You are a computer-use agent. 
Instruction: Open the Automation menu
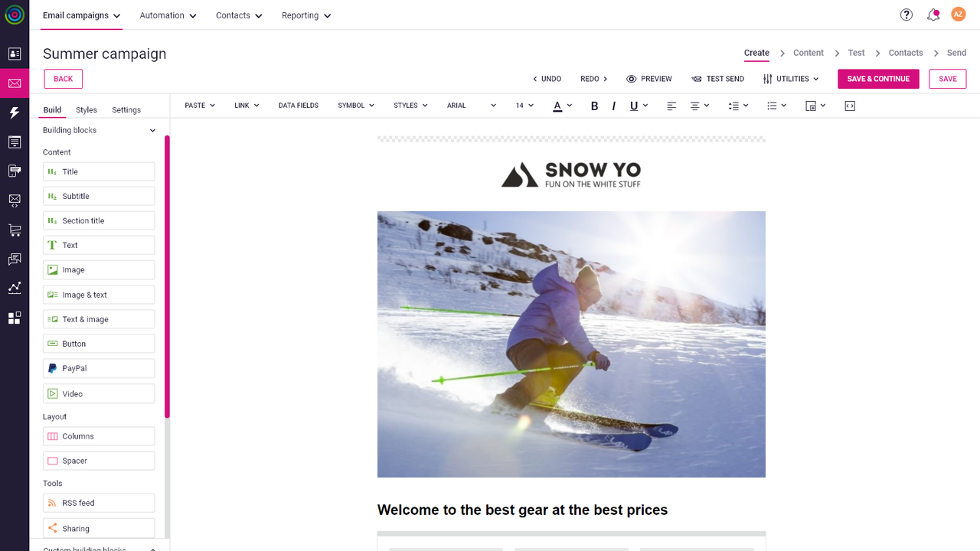(x=168, y=15)
